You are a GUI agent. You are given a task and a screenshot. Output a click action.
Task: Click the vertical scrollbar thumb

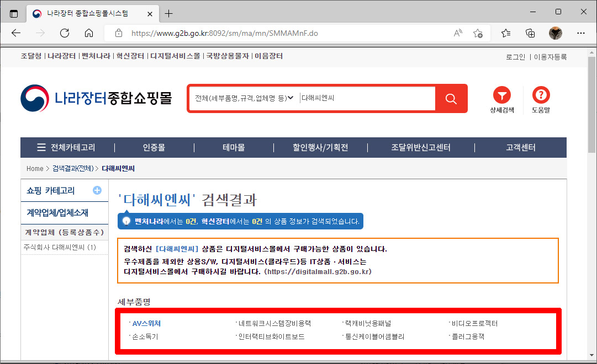click(x=591, y=105)
